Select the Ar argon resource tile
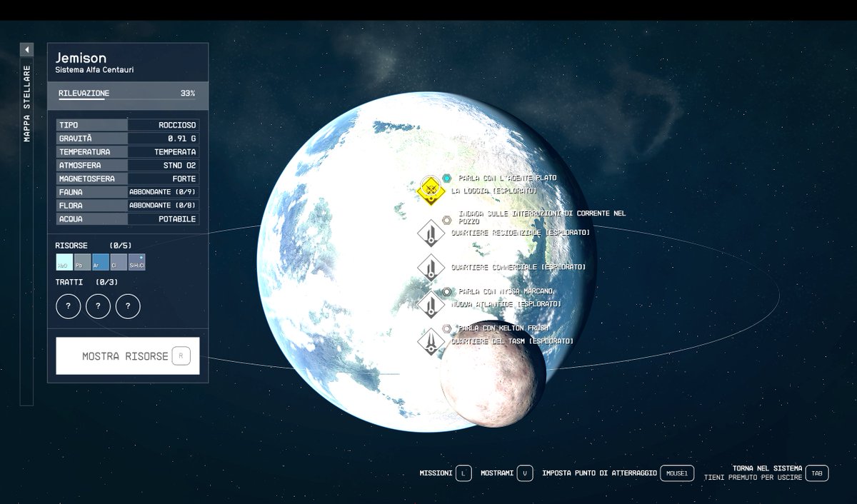Viewport: 857px width, 504px height. [101, 262]
